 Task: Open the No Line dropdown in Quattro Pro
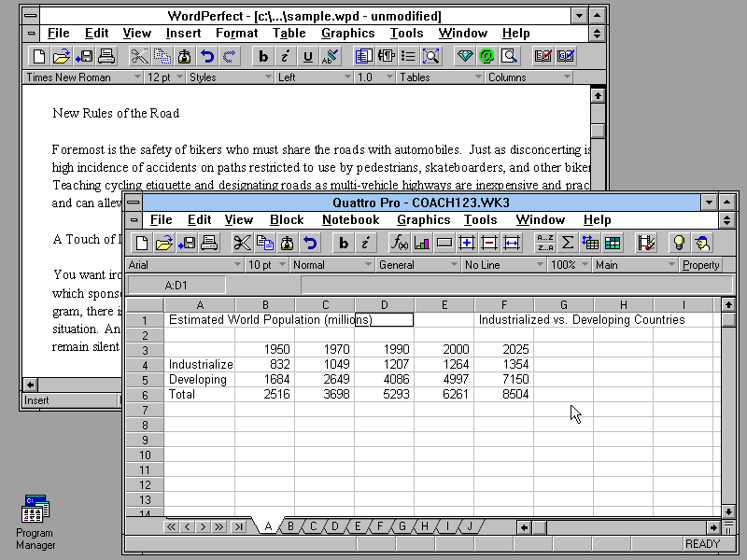pyautogui.click(x=504, y=265)
